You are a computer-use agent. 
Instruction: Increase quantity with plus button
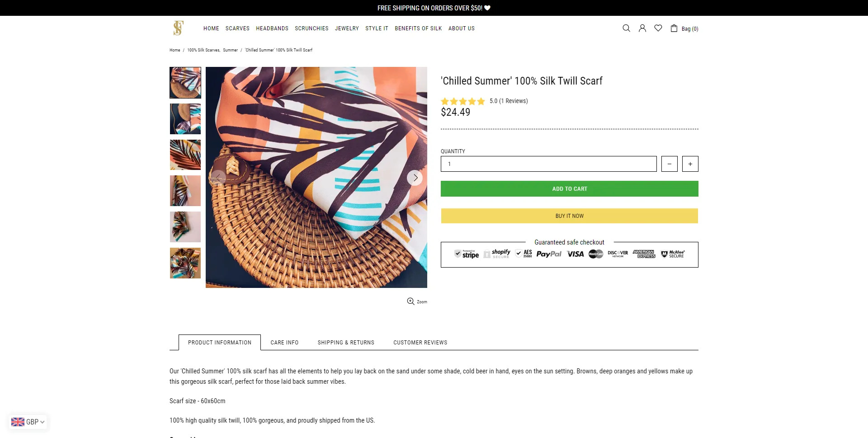tap(690, 164)
